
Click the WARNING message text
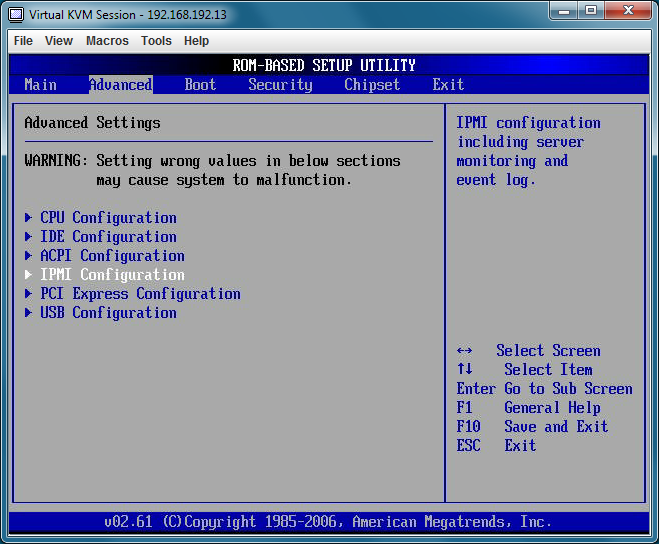213,170
